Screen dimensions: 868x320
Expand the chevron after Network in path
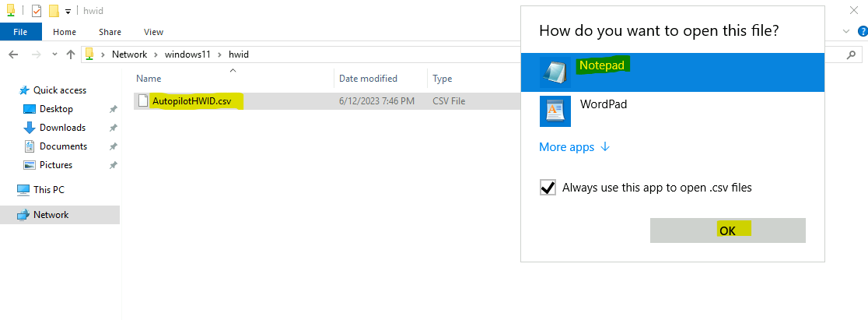tap(156, 55)
